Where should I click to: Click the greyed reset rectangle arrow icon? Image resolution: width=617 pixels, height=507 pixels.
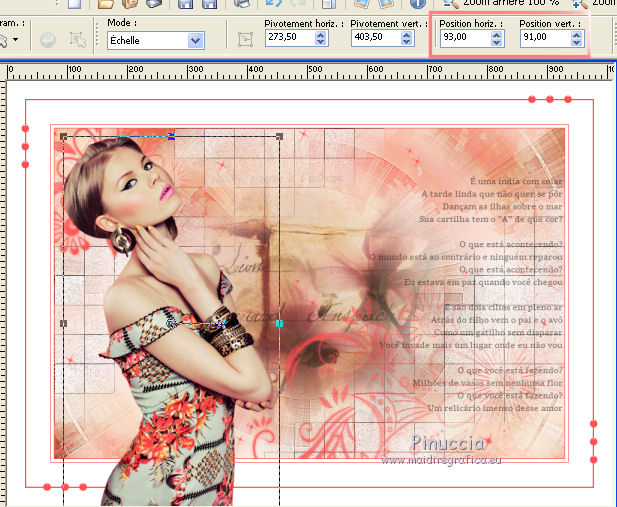tap(48, 40)
